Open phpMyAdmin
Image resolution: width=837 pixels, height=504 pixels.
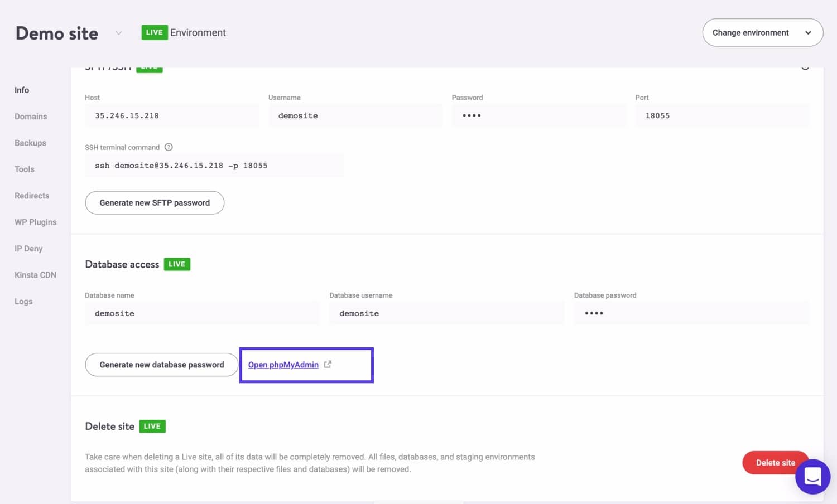click(x=283, y=364)
